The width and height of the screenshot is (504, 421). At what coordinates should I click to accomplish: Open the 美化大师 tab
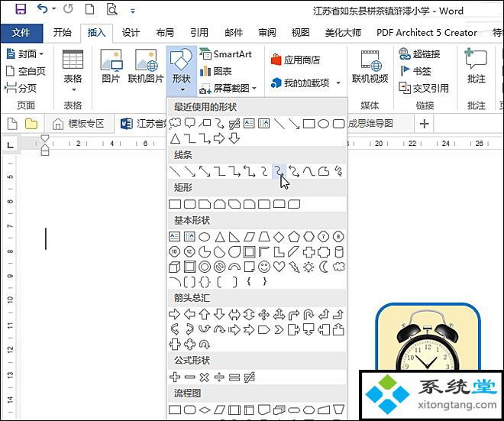click(343, 33)
